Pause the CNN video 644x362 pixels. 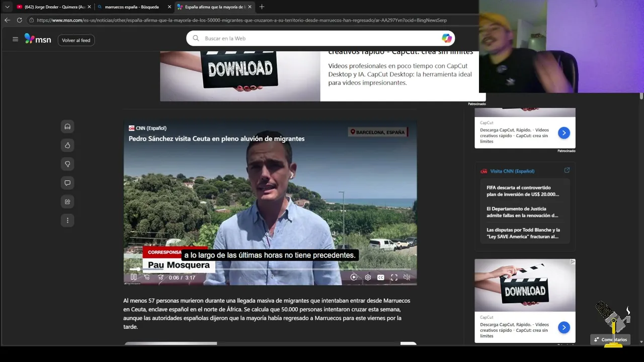point(133,277)
